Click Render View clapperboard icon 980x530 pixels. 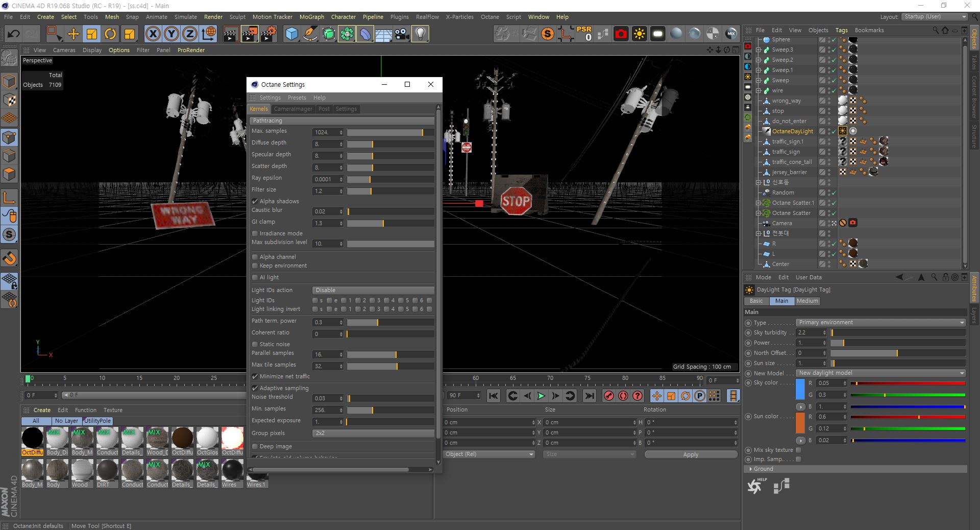click(231, 34)
